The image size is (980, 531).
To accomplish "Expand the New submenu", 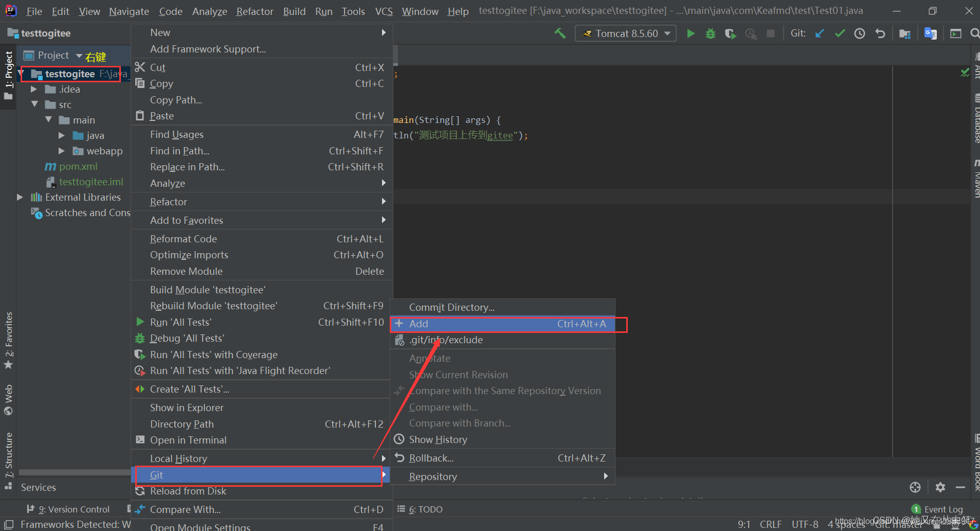I will [x=262, y=32].
